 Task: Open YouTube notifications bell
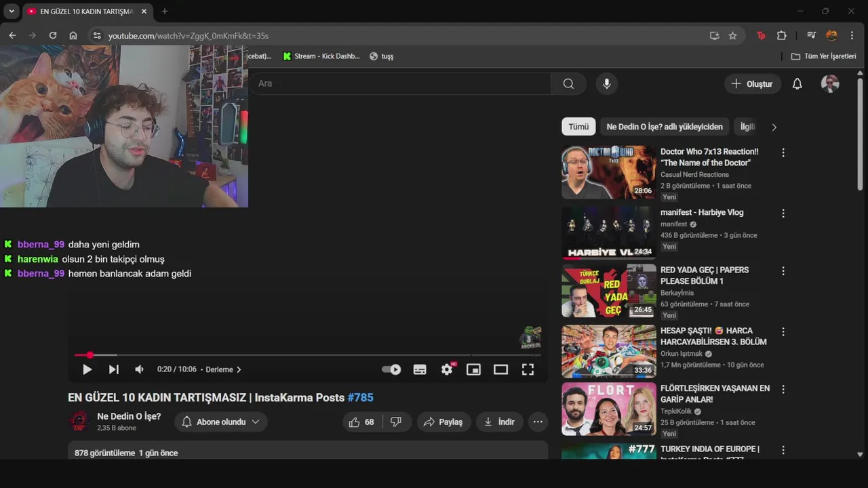[x=797, y=83]
